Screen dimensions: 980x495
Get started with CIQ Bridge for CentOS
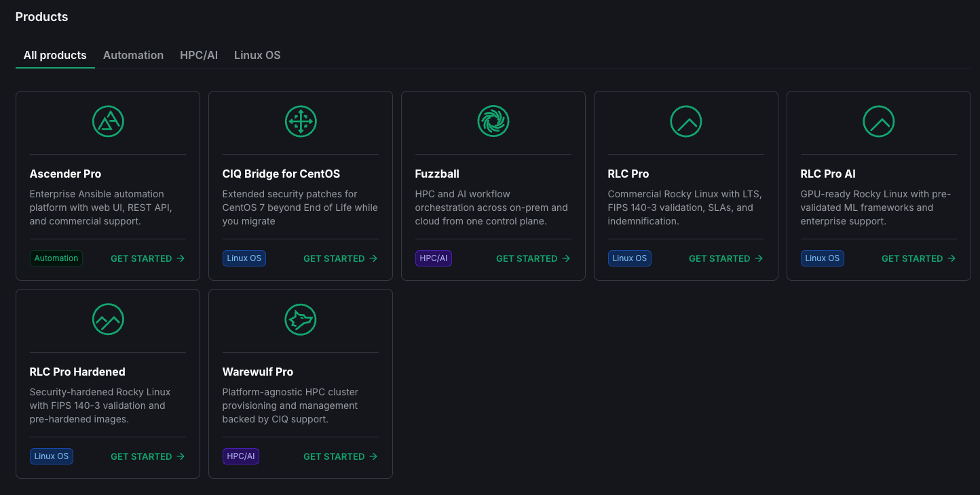coord(341,258)
